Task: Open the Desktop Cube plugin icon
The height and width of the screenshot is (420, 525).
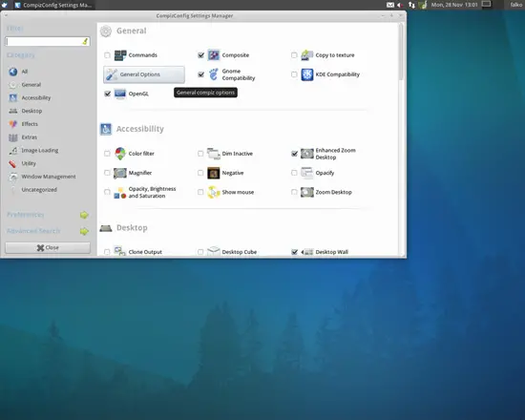Action: (x=214, y=251)
